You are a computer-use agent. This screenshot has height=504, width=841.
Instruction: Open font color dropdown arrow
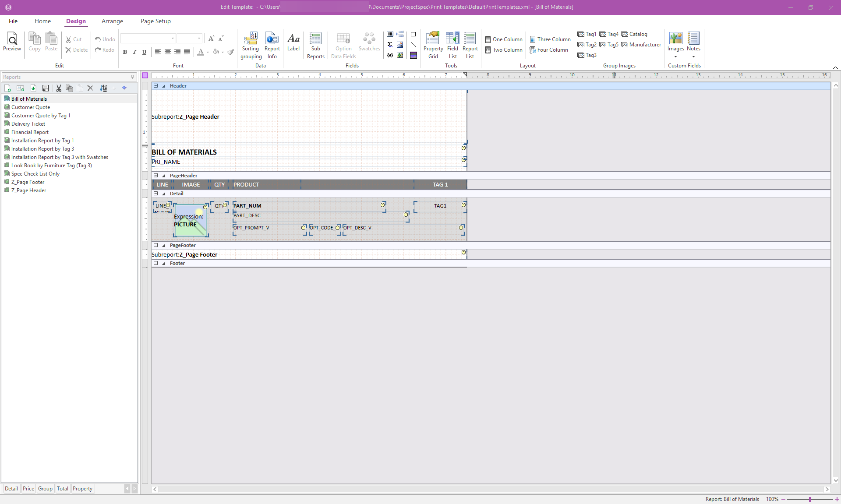click(x=208, y=52)
